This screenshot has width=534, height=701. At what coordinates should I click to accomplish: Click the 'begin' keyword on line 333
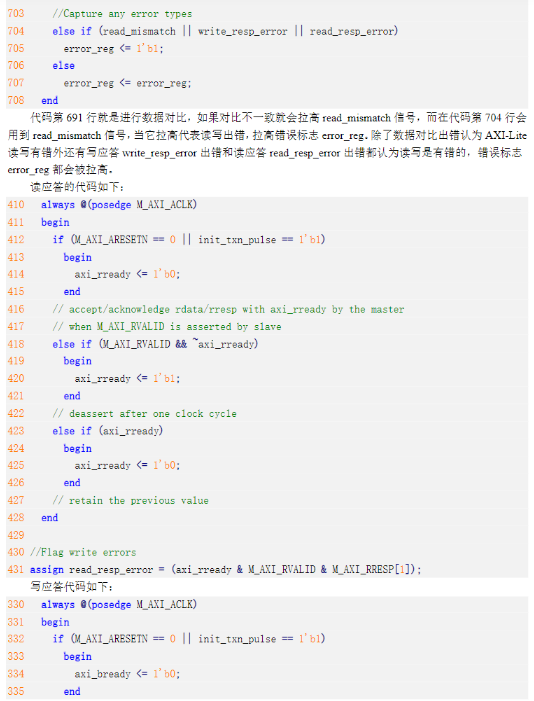77,657
